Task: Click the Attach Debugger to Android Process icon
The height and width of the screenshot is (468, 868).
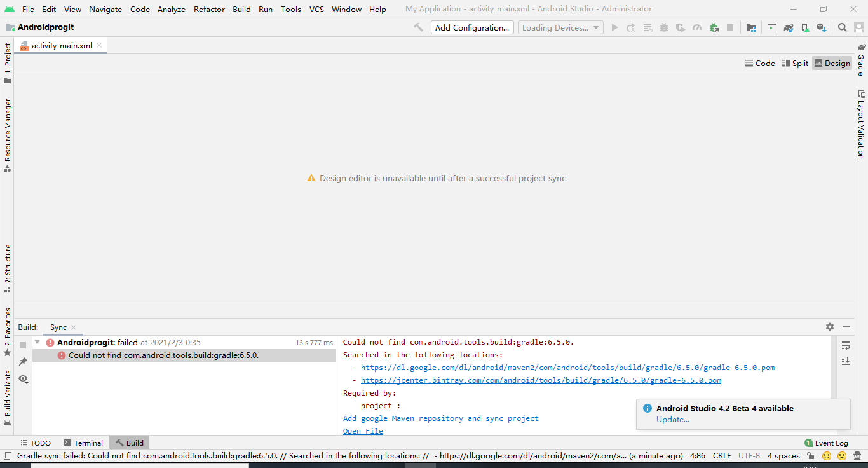Action: 714,27
